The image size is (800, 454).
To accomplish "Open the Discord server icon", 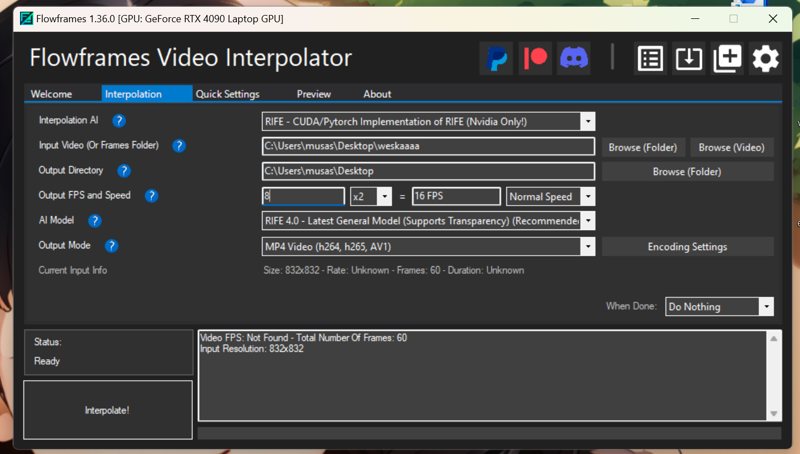I will click(x=574, y=58).
